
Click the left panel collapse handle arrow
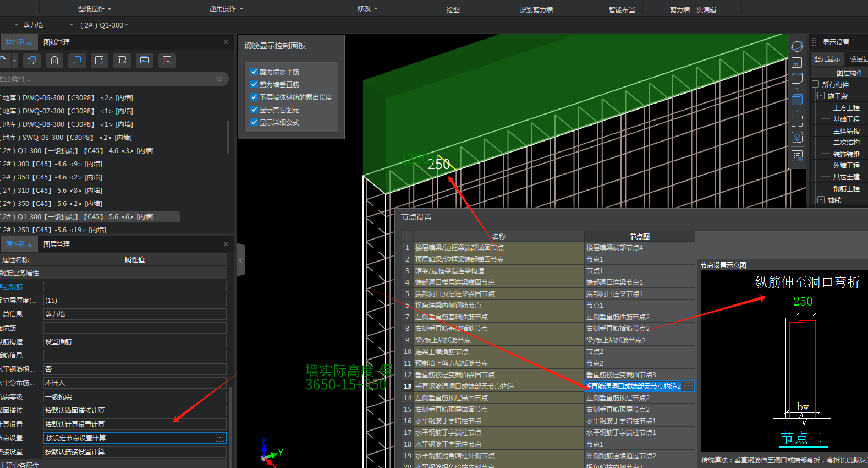tap(240, 260)
